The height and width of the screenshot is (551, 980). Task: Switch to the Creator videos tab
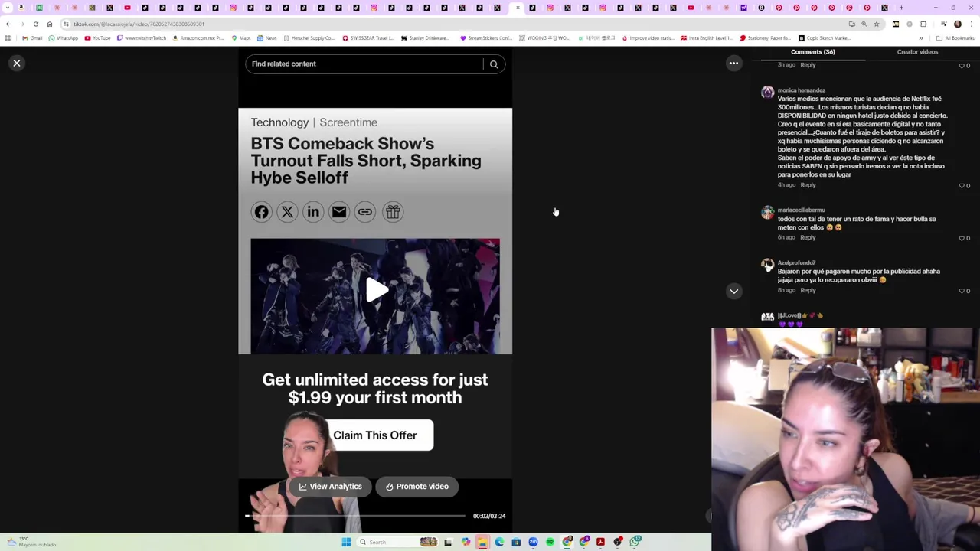tap(917, 52)
